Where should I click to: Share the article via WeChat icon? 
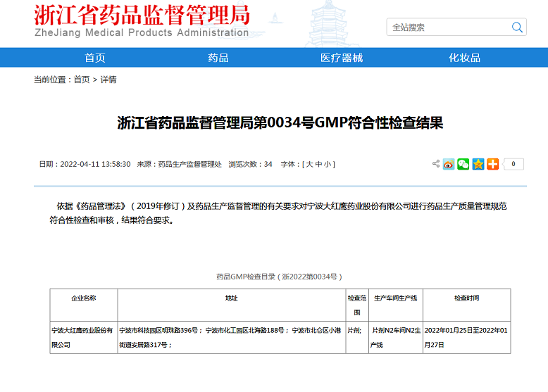tap(463, 164)
